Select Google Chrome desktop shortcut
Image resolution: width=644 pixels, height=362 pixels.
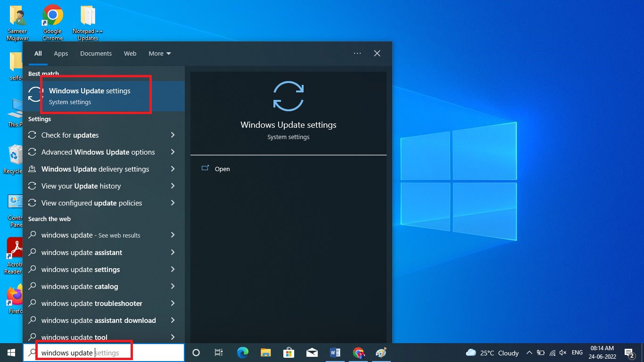click(x=52, y=23)
